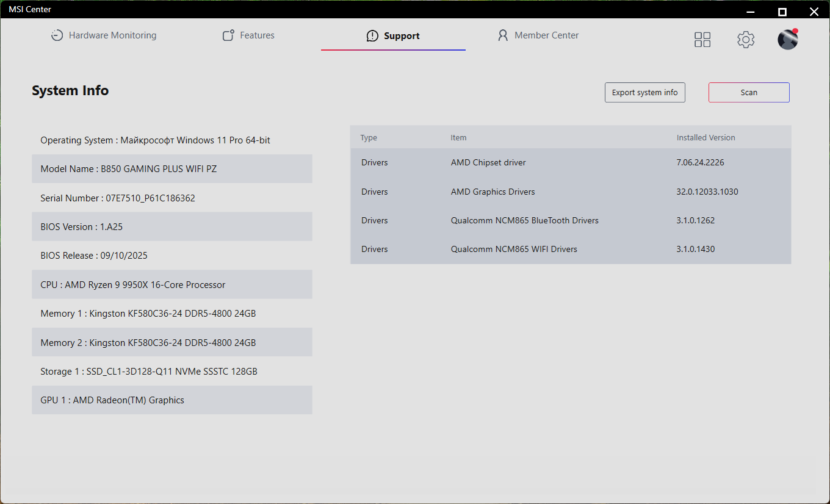
Task: Switch to Hardware Monitoring tab
Action: (104, 35)
